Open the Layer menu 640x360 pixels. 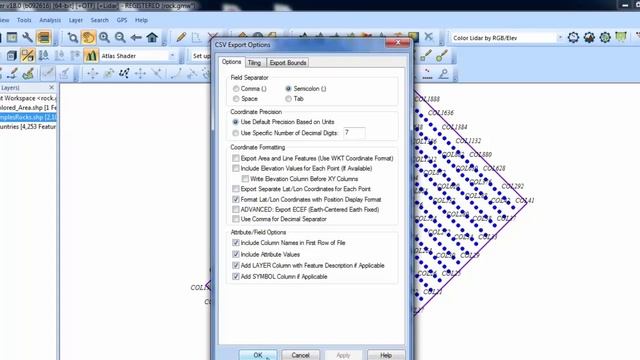[x=76, y=20]
